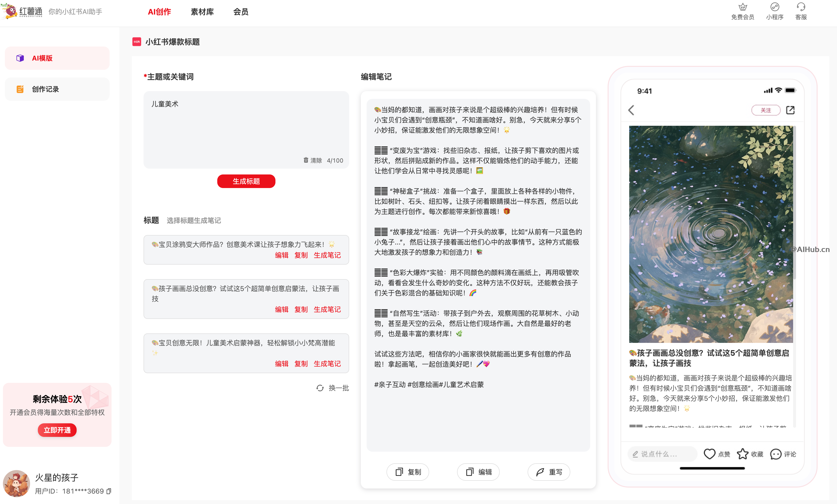Switch to the 素材库 navigation tab
This screenshot has height=504, width=837.
point(202,12)
